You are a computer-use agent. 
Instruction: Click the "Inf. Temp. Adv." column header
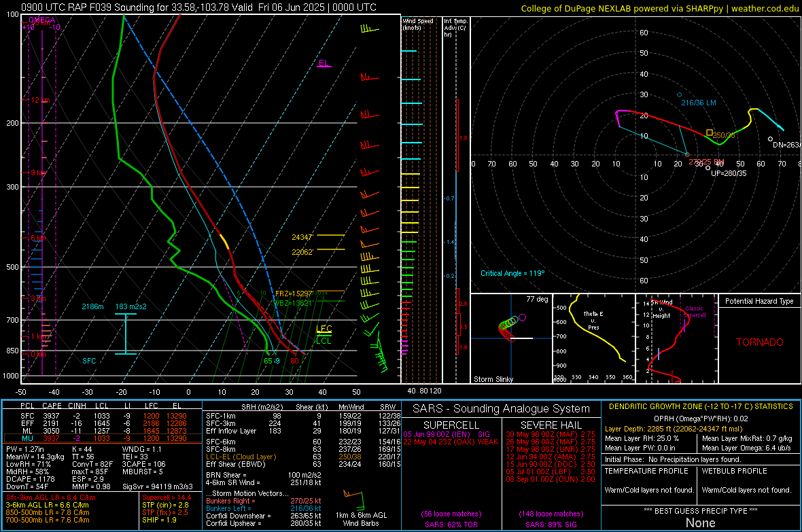point(455,28)
